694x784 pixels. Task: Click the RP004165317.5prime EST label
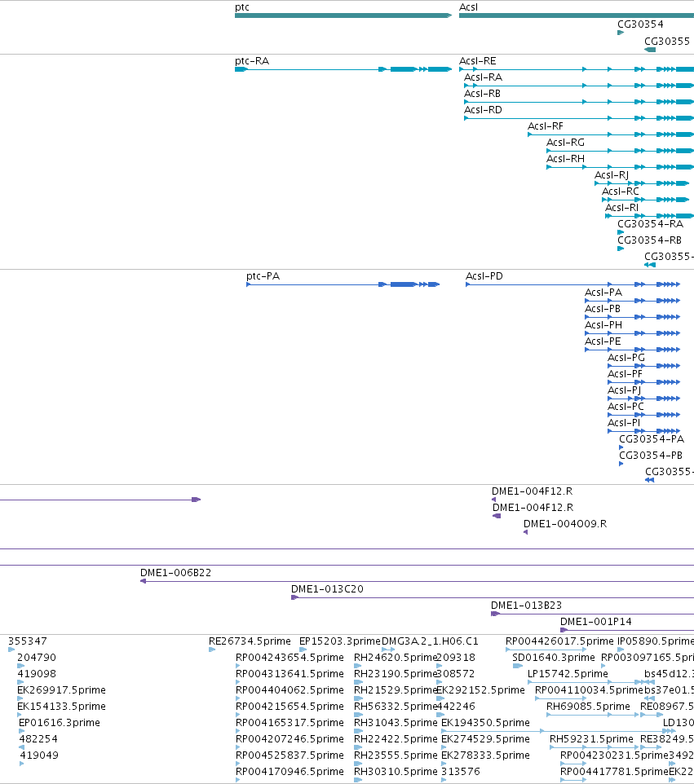[x=290, y=723]
